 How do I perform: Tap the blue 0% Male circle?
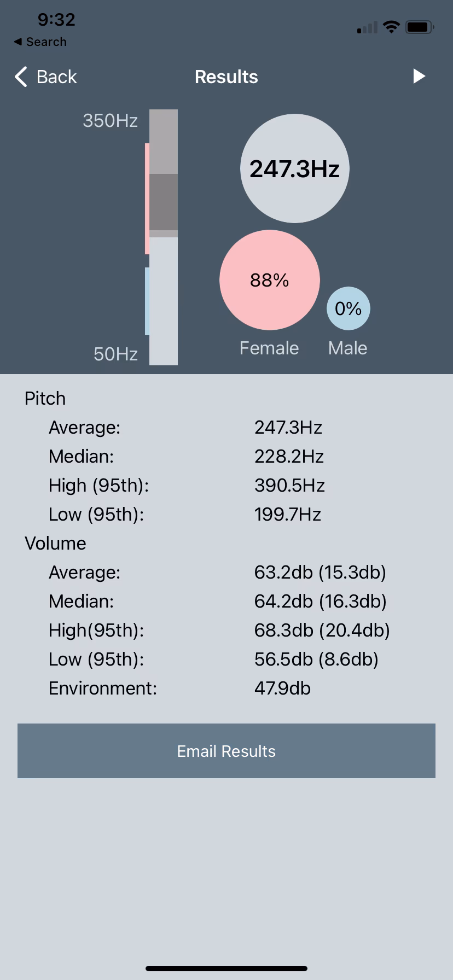[x=348, y=308]
